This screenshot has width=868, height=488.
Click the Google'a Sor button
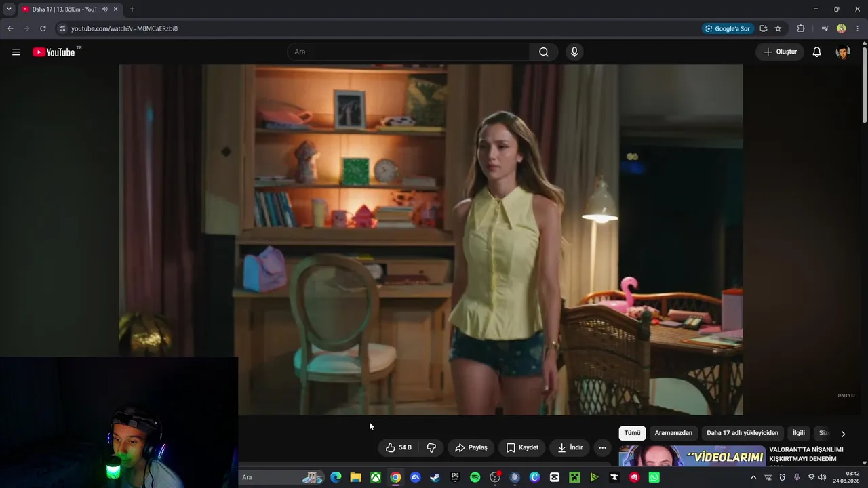click(727, 28)
